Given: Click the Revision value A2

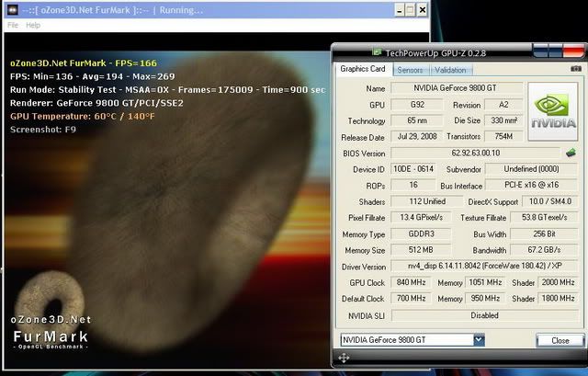Looking at the screenshot, I should [503, 104].
